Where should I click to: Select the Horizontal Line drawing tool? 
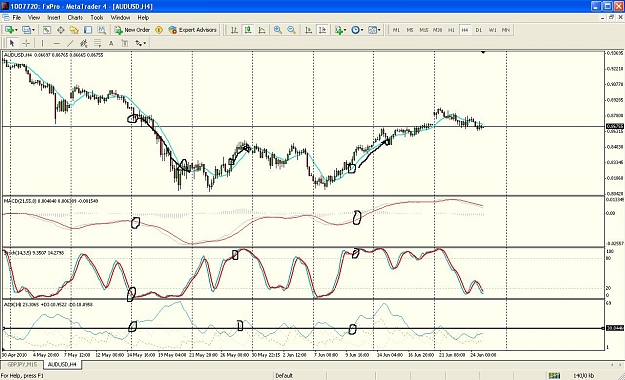point(57,43)
